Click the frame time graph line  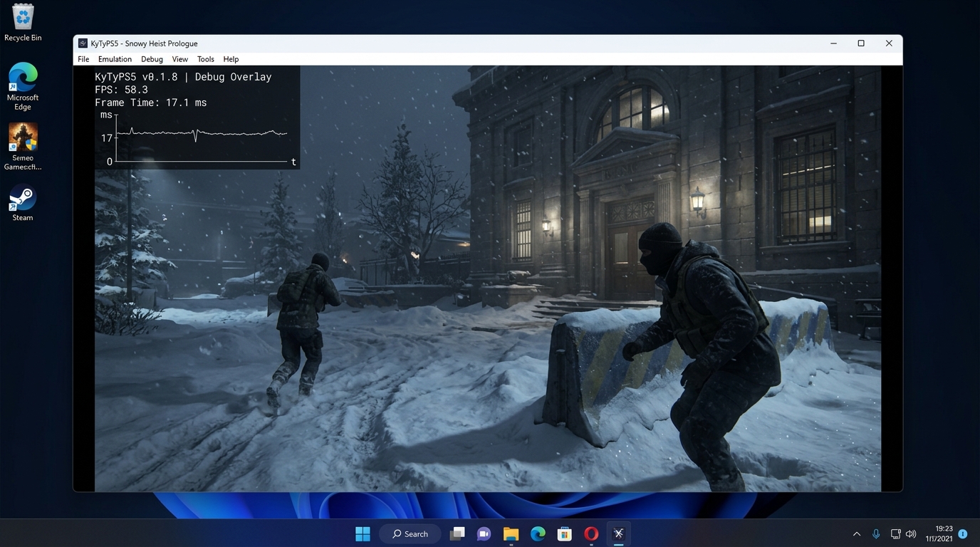coord(202,133)
